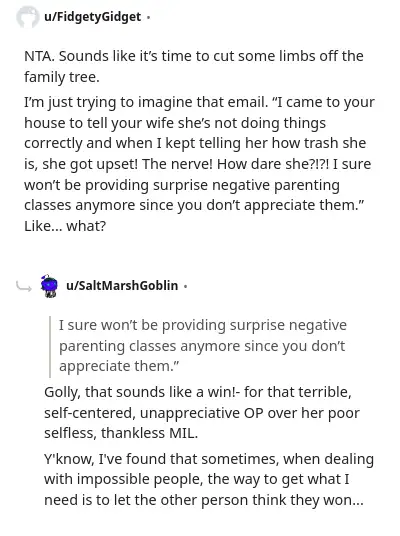Click the line starting "Golly, that sounds like a win"
This screenshot has width=400, height=536.
click(198, 392)
